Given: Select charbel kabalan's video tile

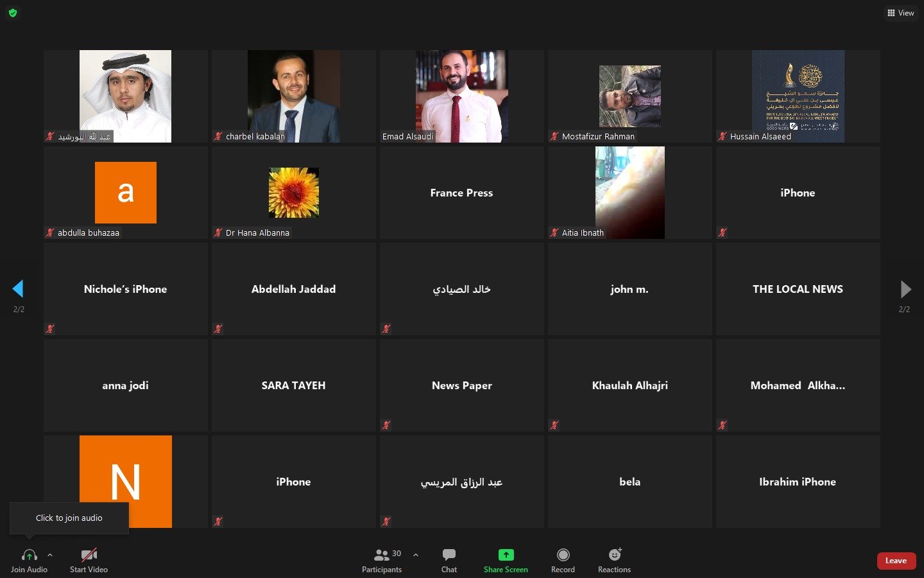Looking at the screenshot, I should 294,96.
